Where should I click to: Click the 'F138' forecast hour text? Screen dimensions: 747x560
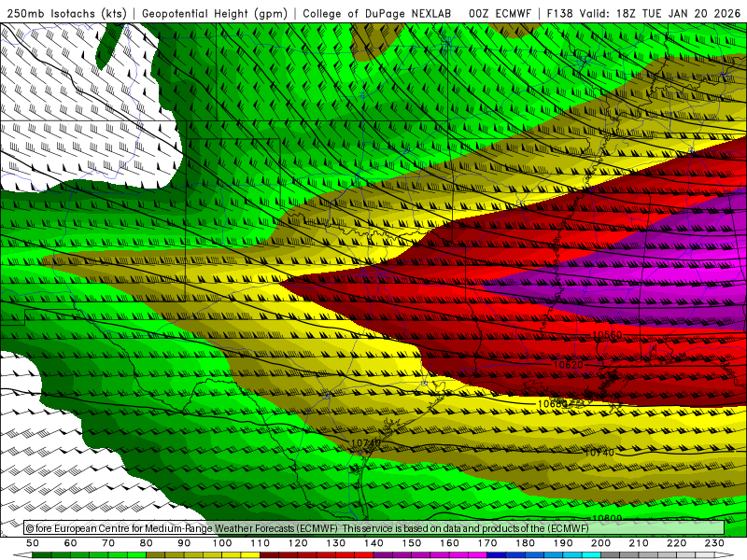[559, 13]
